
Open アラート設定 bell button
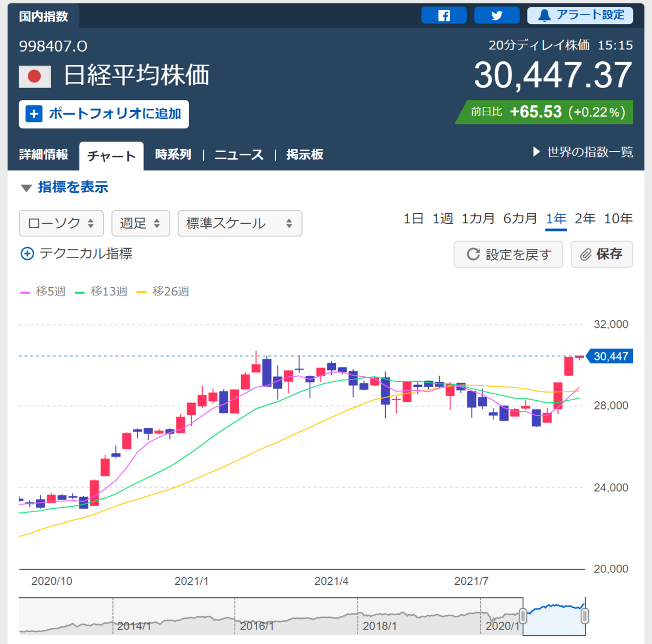(x=580, y=15)
